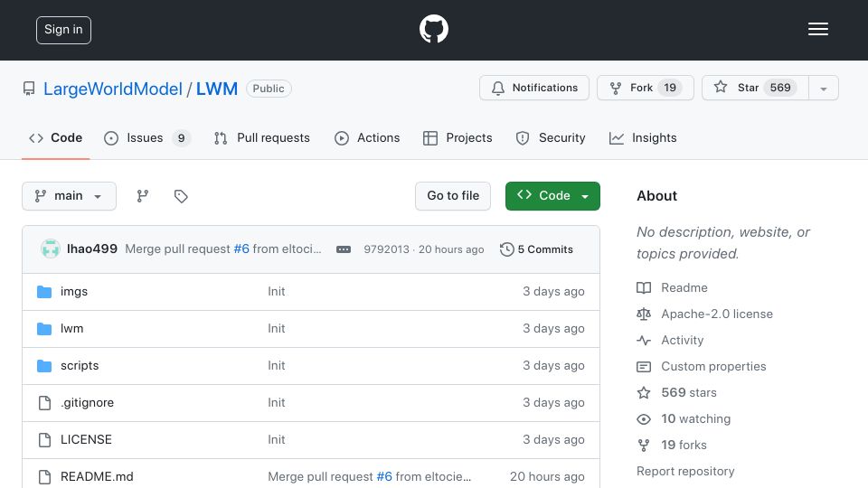The image size is (868, 488).
Task: Open the Init commit message for lwm
Action: 277,329
